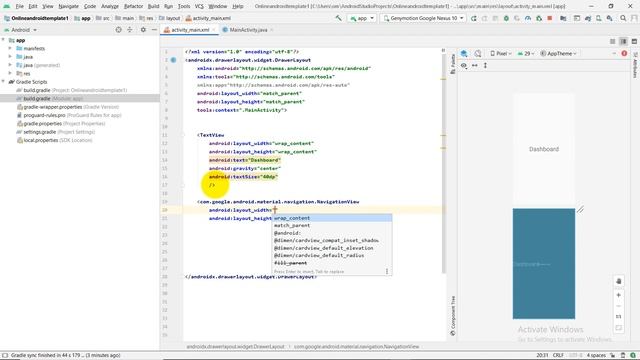The width and height of the screenshot is (640, 360).
Task: Click the red error indicator in preview
Action: (624, 53)
